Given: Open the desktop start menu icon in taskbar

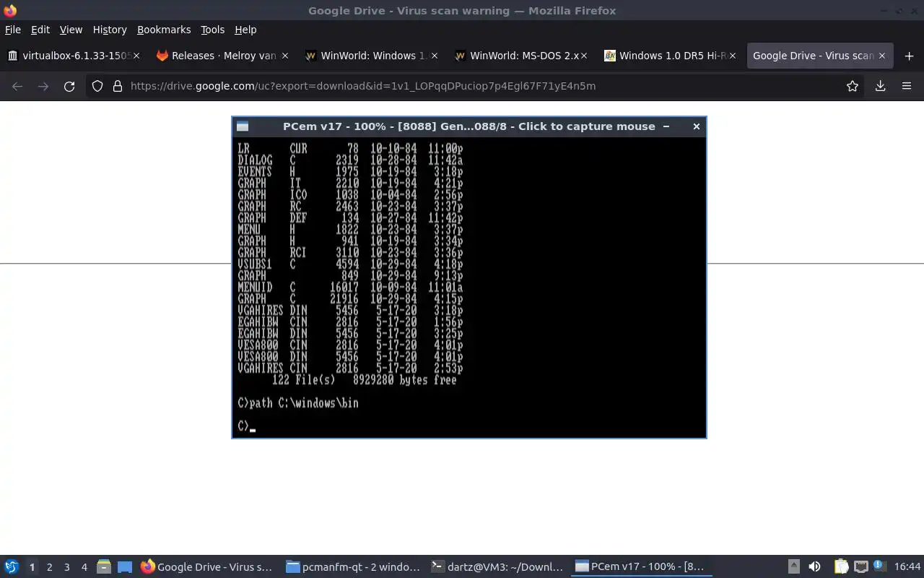Looking at the screenshot, I should pyautogui.click(x=11, y=567).
